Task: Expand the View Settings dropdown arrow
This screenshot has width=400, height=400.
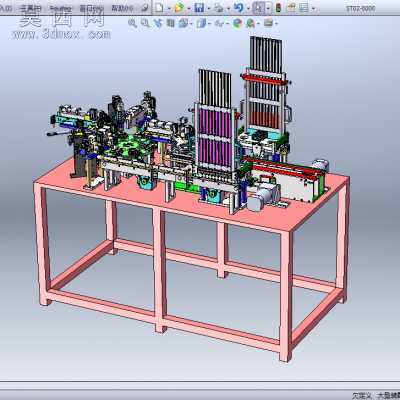Action: click(x=277, y=23)
